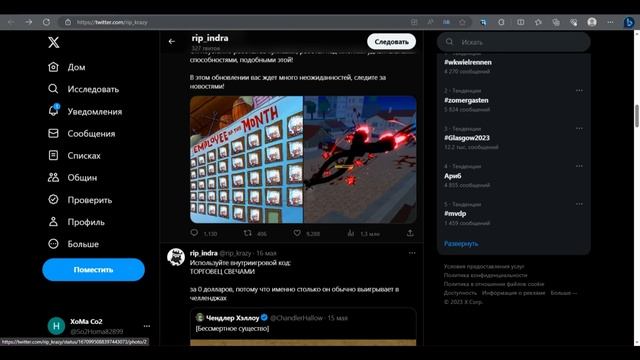
Task: Open options for #mvdp trend
Action: (579, 204)
